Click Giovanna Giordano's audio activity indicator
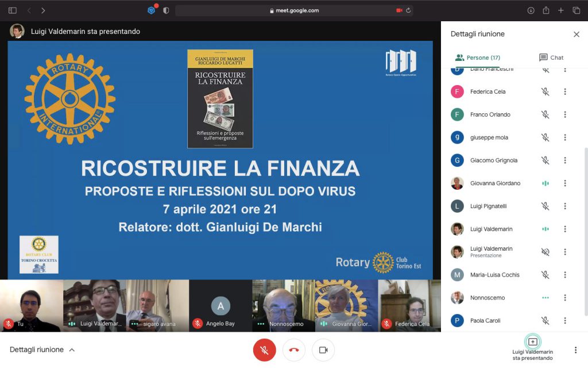 point(546,183)
